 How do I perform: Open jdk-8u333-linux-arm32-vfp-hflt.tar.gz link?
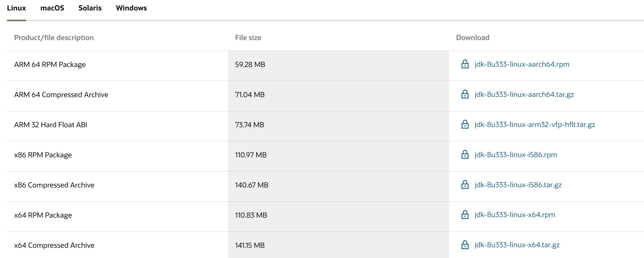point(535,125)
